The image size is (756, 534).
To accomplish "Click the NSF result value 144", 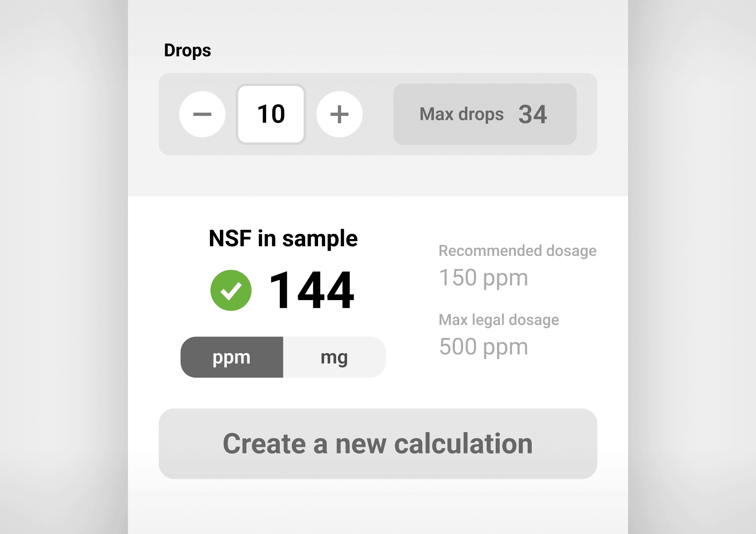I will click(311, 290).
